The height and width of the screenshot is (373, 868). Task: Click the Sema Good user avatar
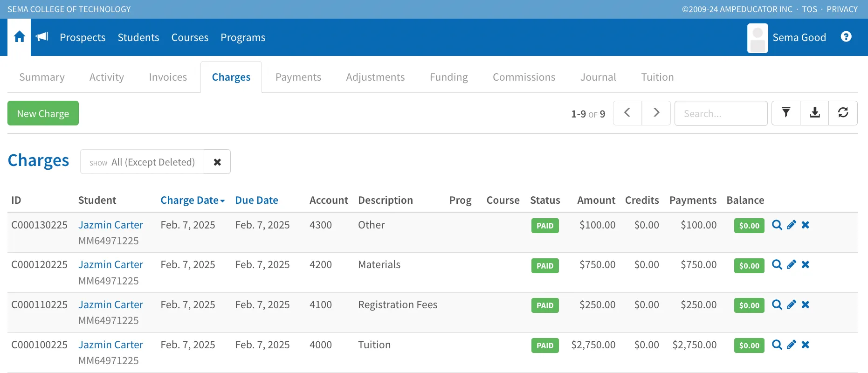(758, 38)
